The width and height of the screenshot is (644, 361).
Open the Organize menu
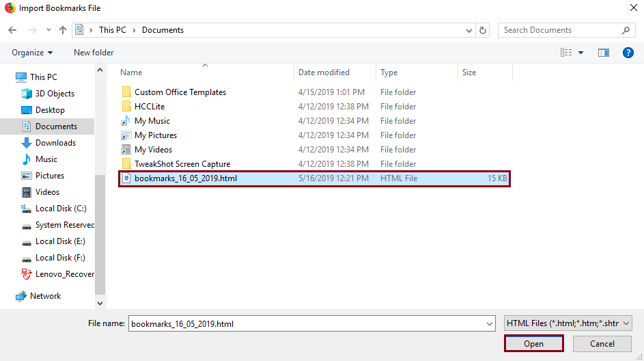pyautogui.click(x=32, y=53)
